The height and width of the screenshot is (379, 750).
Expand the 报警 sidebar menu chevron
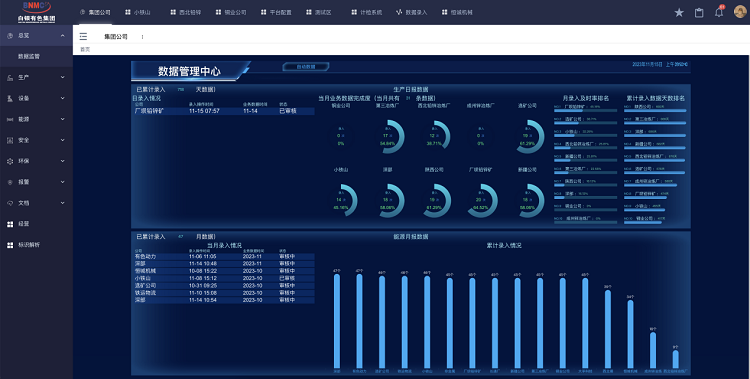click(x=63, y=182)
